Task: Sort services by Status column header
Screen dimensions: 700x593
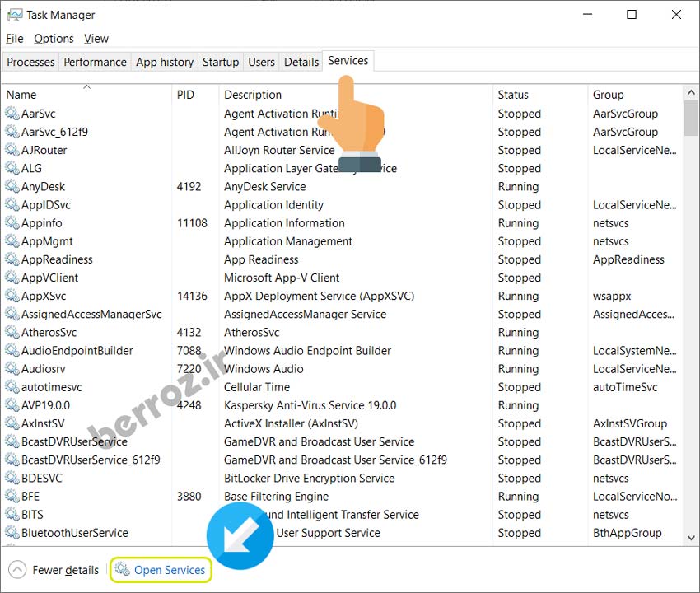Action: 513,95
